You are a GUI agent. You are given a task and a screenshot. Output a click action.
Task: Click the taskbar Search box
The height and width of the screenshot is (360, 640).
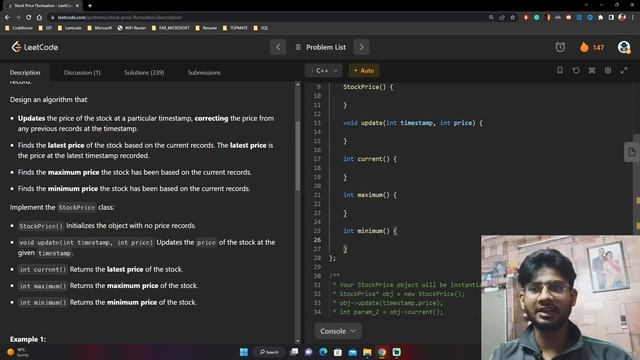coord(269,352)
